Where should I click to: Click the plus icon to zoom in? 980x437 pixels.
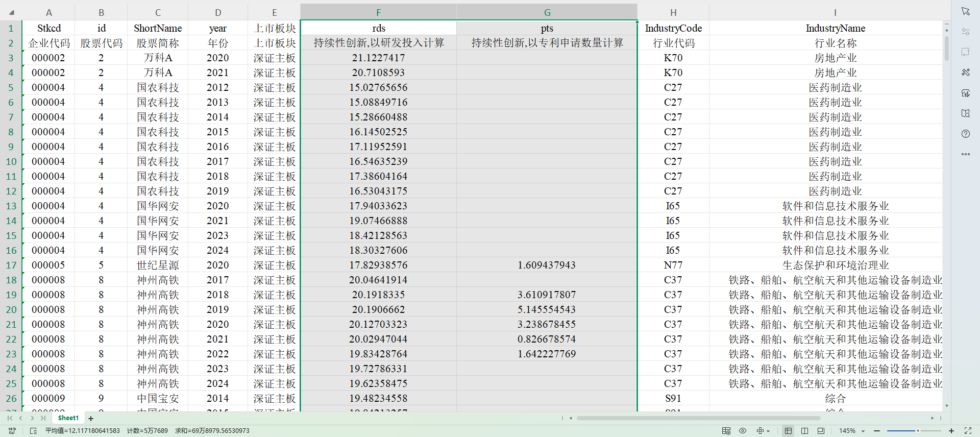(951, 431)
